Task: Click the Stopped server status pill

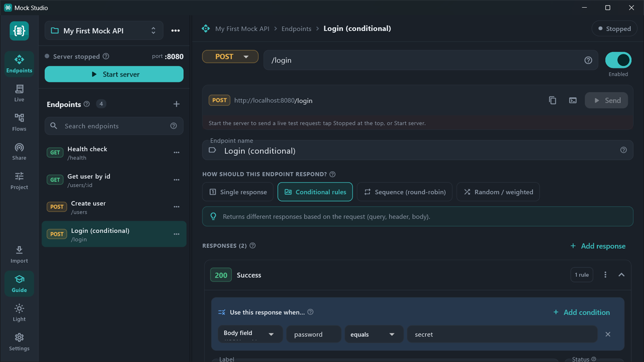Action: [614, 29]
